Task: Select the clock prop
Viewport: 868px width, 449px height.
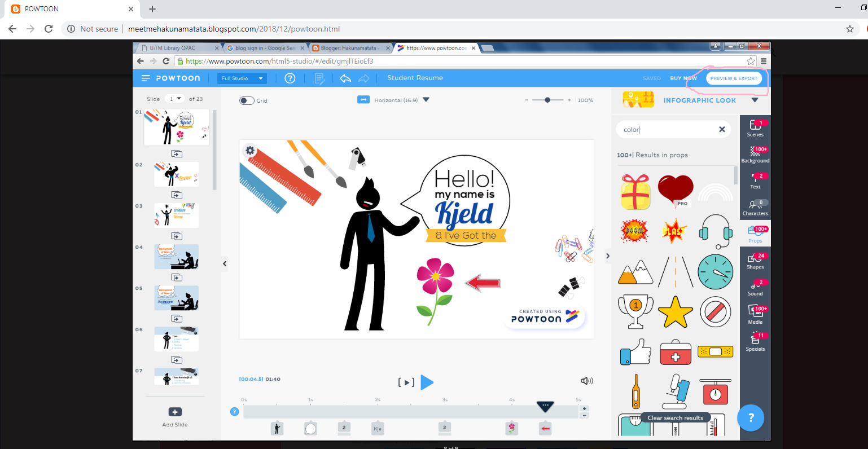Action: pyautogui.click(x=716, y=272)
